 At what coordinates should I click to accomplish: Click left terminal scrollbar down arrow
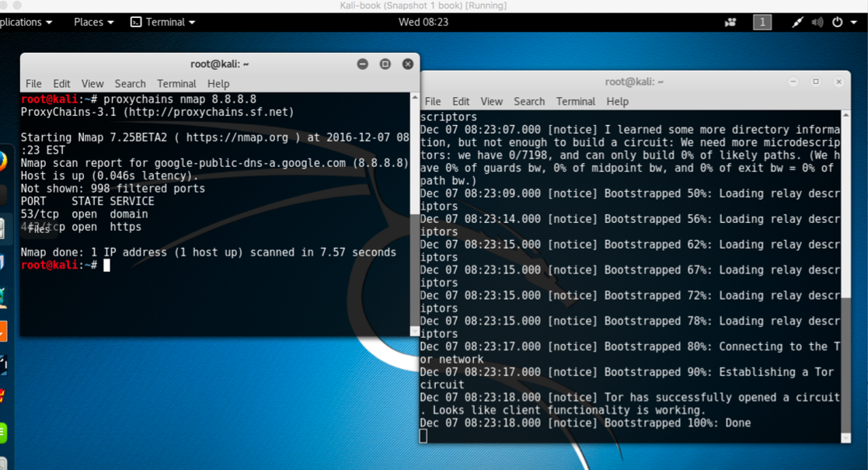pyautogui.click(x=415, y=332)
